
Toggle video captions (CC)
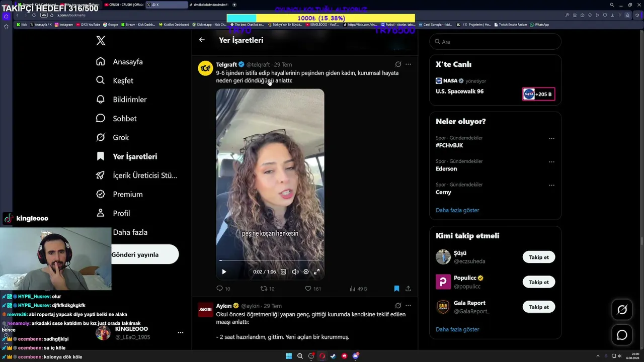(x=283, y=272)
